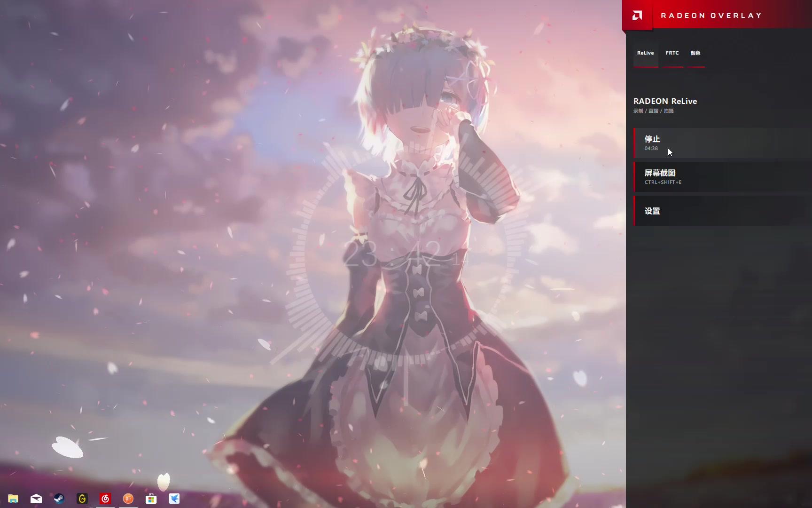The height and width of the screenshot is (508, 812).
Task: Open File Explorer from the taskbar
Action: pyautogui.click(x=13, y=499)
